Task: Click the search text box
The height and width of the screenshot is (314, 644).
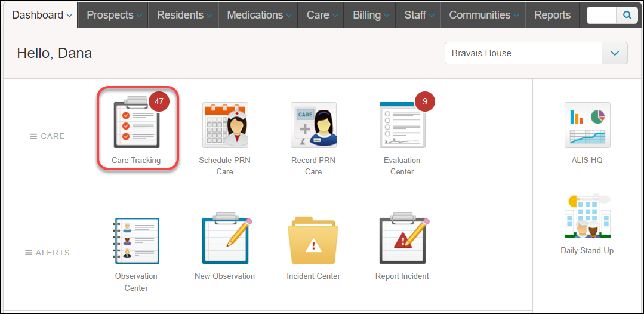Action: point(602,15)
